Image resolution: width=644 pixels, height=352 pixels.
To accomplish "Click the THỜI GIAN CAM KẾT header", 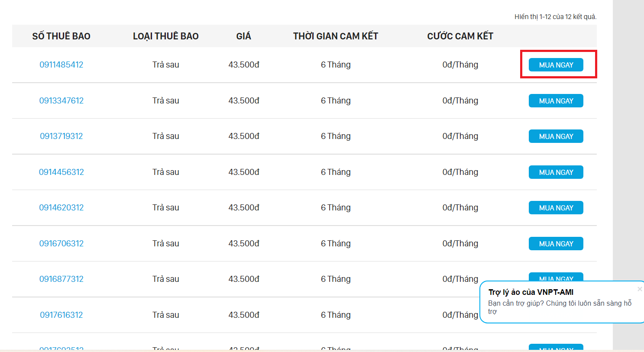I will pyautogui.click(x=336, y=36).
